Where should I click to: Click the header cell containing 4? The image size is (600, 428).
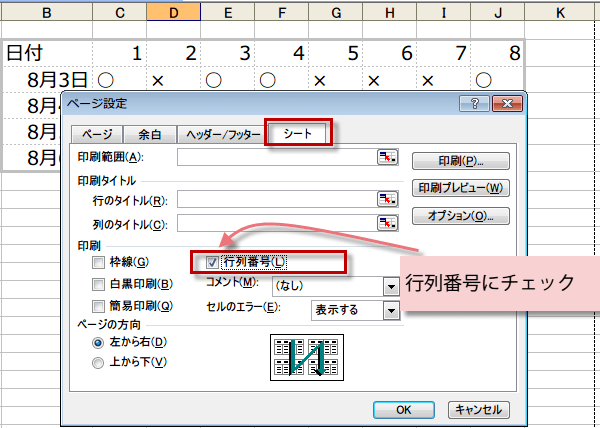pos(282,53)
